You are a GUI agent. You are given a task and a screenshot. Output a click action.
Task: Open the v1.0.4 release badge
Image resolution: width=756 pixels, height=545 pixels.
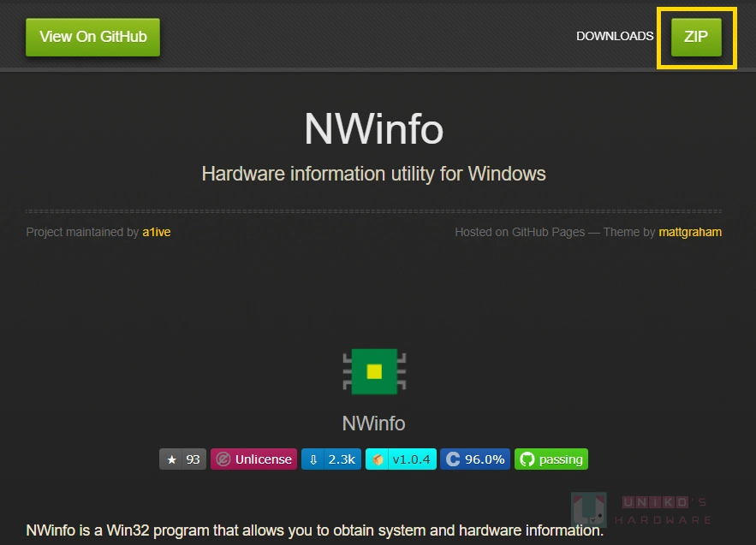402,459
